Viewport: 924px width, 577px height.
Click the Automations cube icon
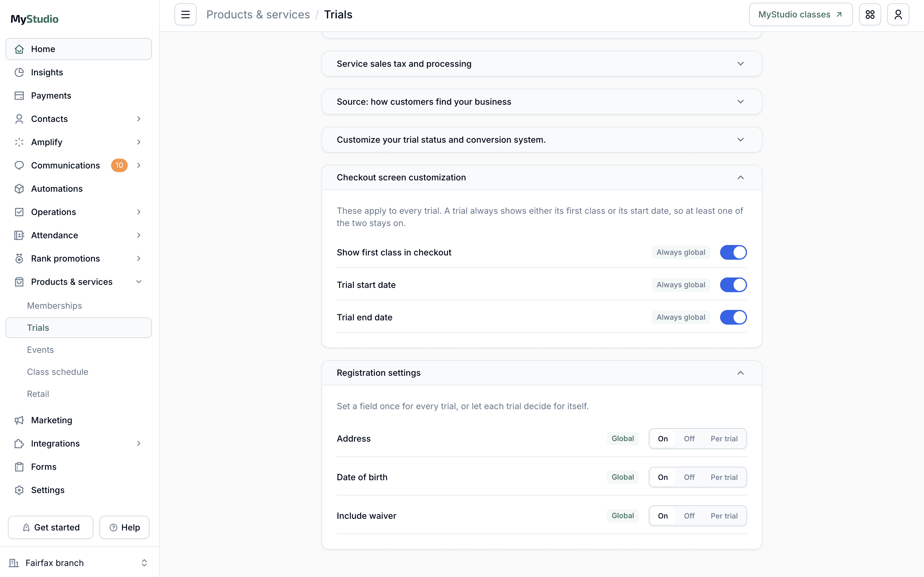(19, 189)
